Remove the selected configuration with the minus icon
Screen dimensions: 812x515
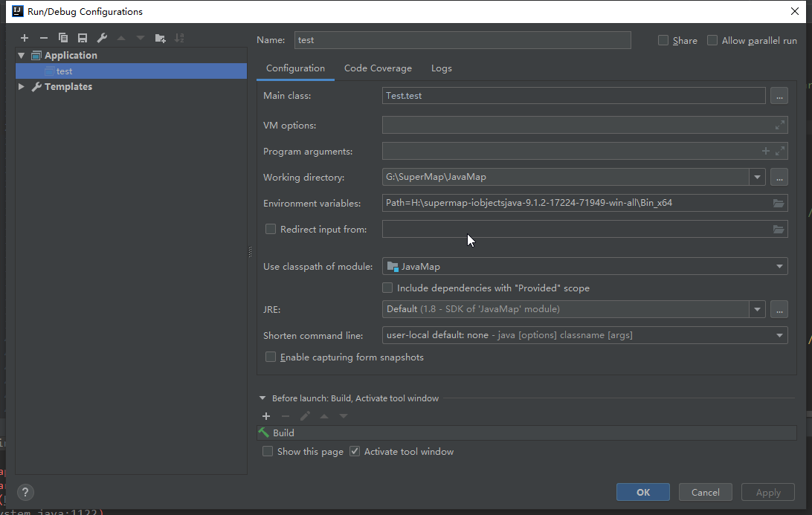click(x=43, y=38)
